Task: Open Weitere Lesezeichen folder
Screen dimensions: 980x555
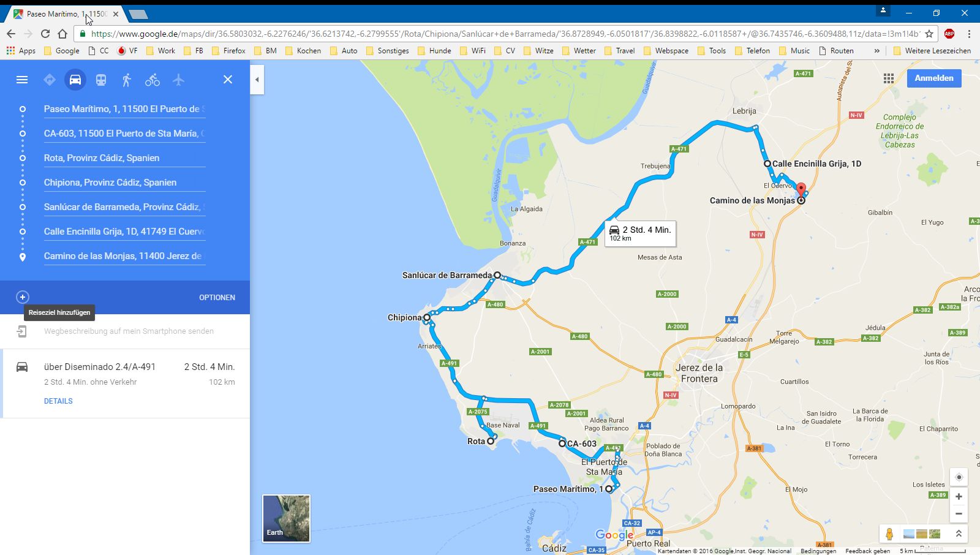Action: [x=932, y=51]
